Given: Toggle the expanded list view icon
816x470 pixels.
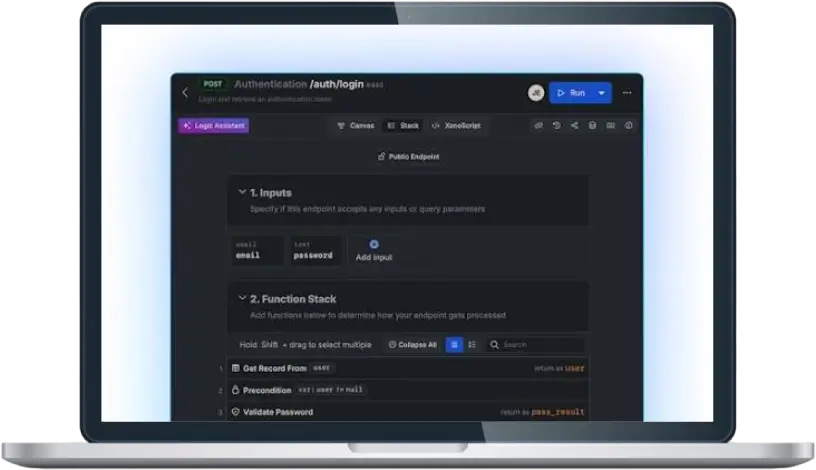Looking at the screenshot, I should pyautogui.click(x=472, y=345).
